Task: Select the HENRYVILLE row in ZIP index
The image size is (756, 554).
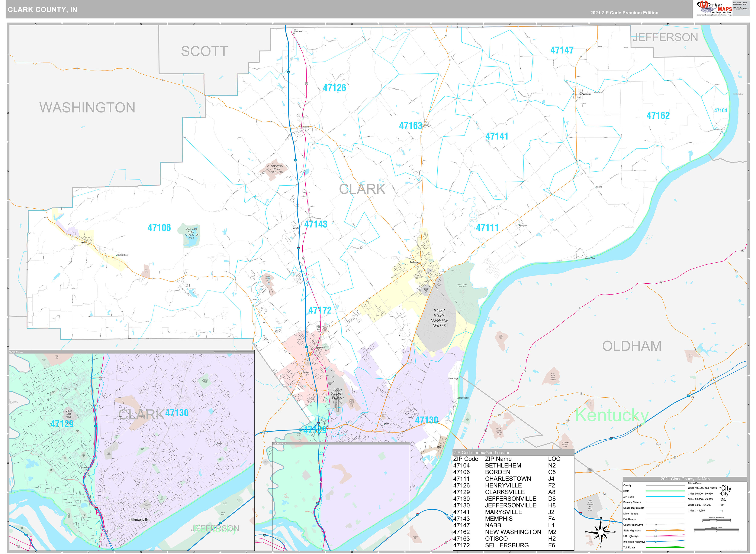Action: (x=513, y=486)
